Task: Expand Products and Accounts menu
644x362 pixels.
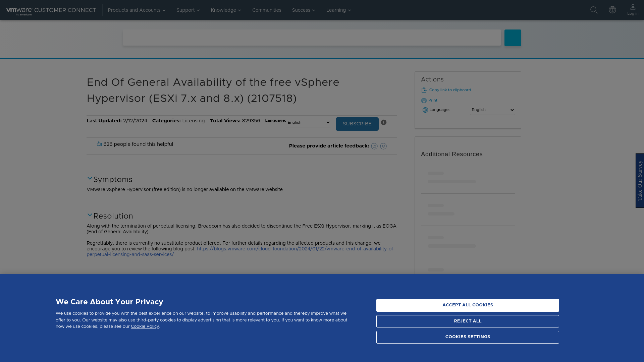Action: (x=137, y=10)
